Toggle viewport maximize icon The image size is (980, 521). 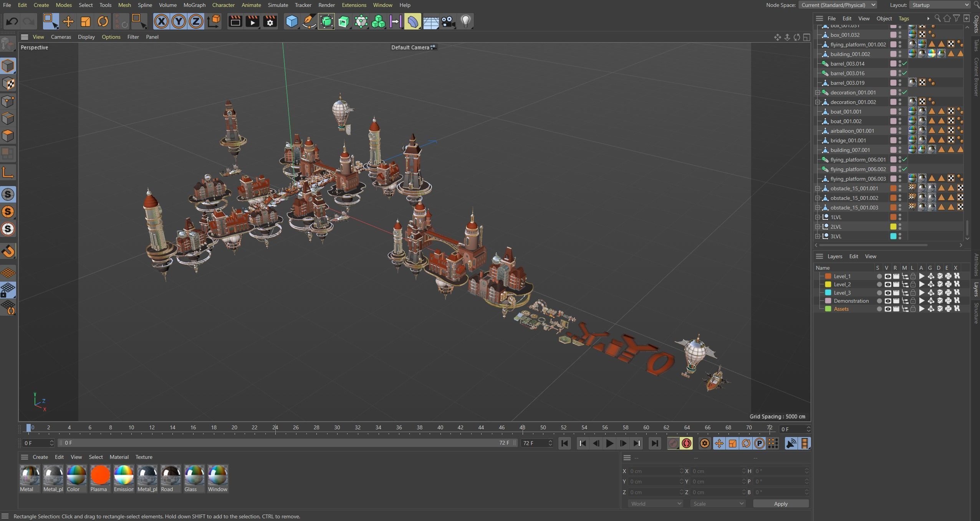click(807, 37)
